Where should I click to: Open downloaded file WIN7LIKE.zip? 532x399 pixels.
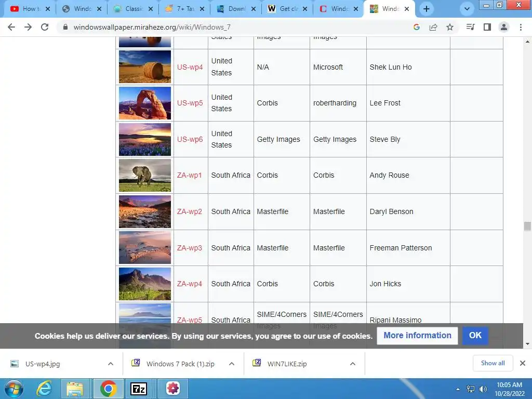(x=287, y=364)
